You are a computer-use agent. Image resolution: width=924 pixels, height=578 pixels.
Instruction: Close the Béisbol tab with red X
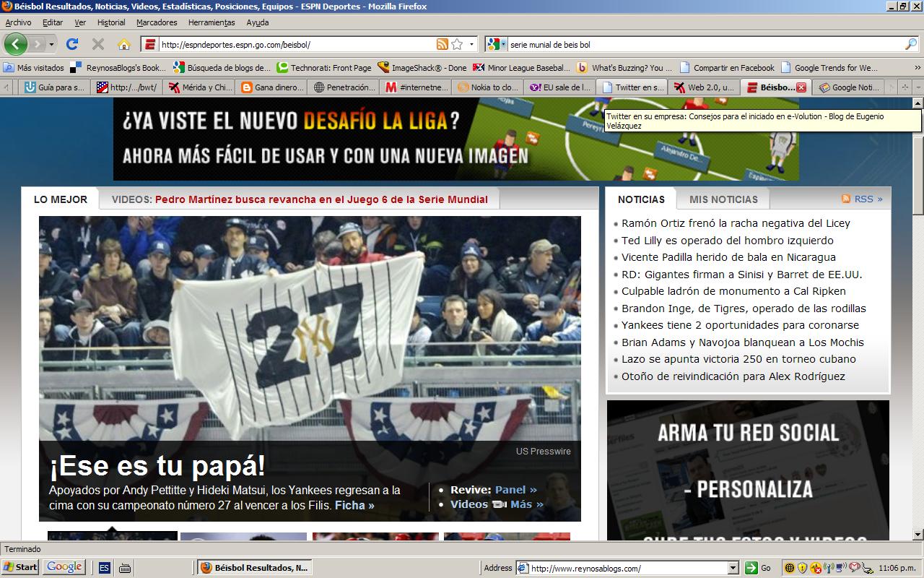[x=801, y=87]
